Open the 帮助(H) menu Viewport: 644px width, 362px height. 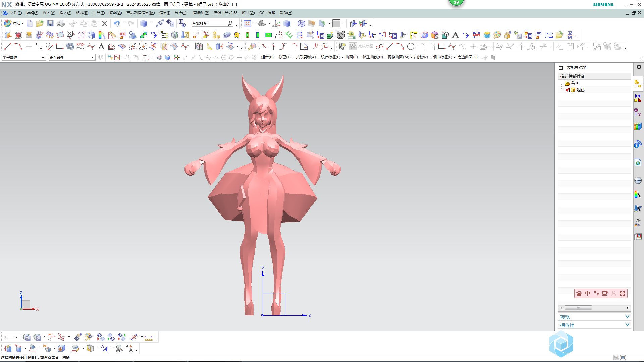click(x=286, y=13)
